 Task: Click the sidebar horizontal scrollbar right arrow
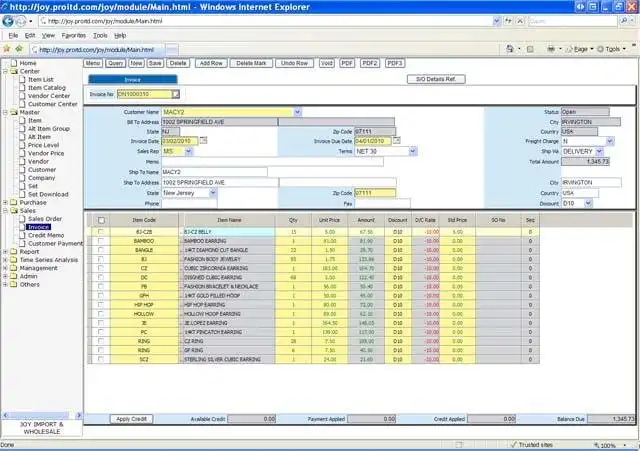coord(79,415)
